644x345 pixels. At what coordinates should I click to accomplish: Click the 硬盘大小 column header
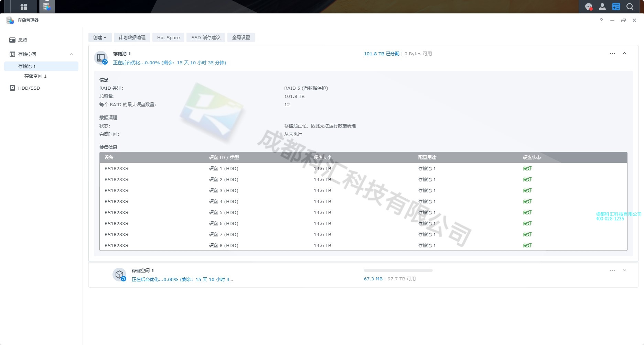click(323, 157)
